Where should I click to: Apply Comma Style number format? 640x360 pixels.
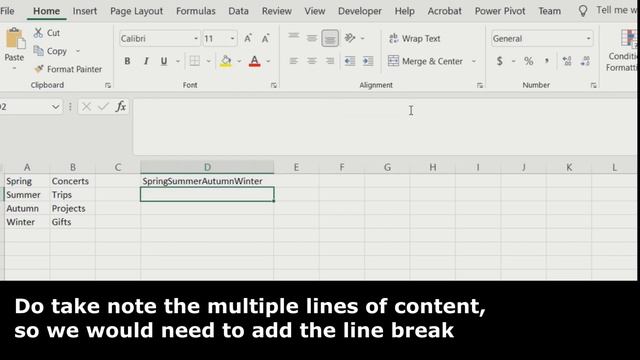click(x=547, y=61)
